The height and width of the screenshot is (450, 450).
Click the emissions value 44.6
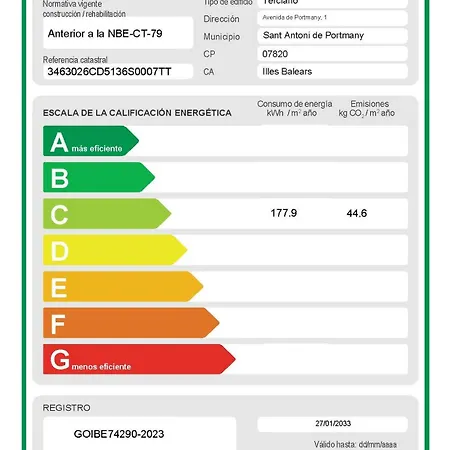[x=357, y=213]
